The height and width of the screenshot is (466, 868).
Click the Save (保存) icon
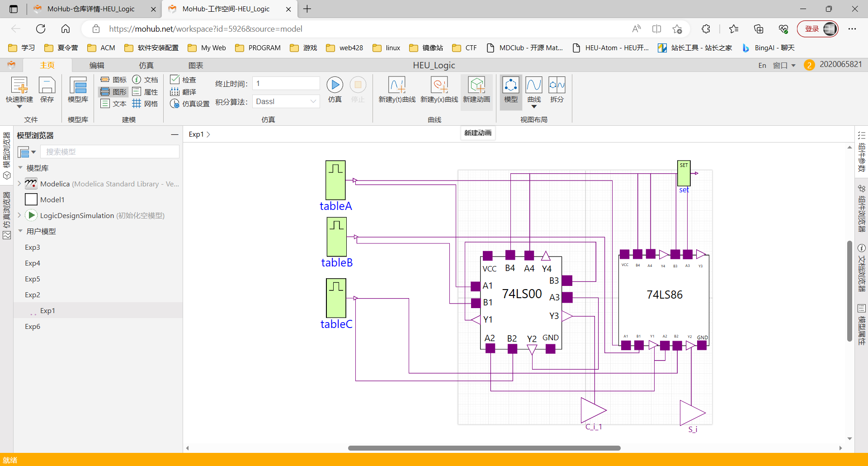pyautogui.click(x=47, y=89)
